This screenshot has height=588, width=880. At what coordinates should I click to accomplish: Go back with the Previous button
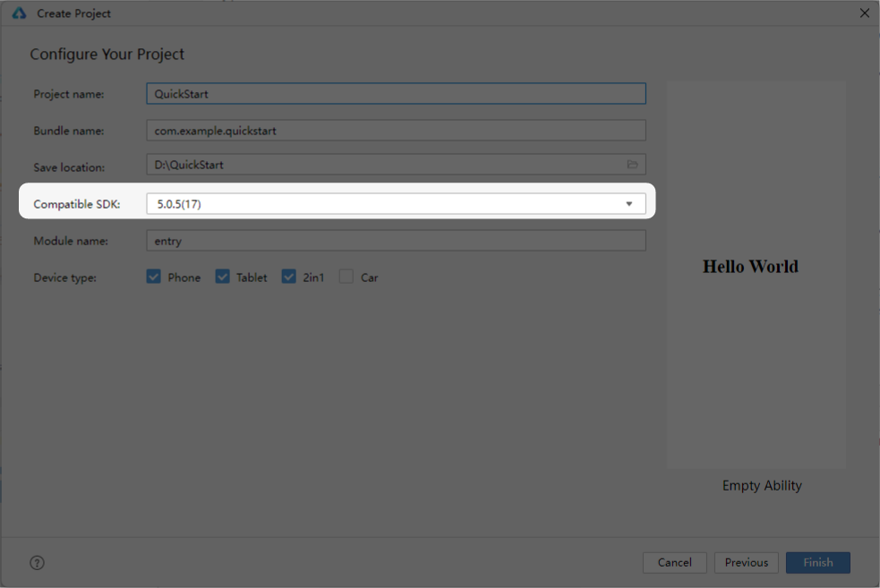tap(746, 562)
